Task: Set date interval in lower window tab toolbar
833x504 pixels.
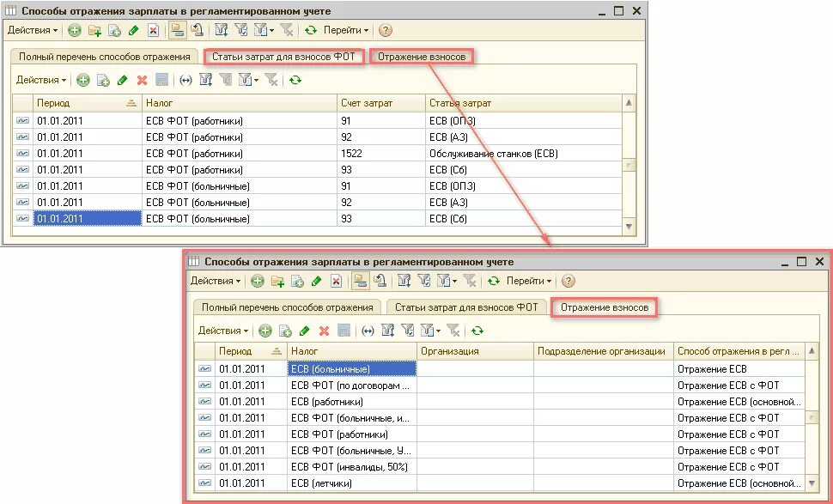Action: coord(368,331)
